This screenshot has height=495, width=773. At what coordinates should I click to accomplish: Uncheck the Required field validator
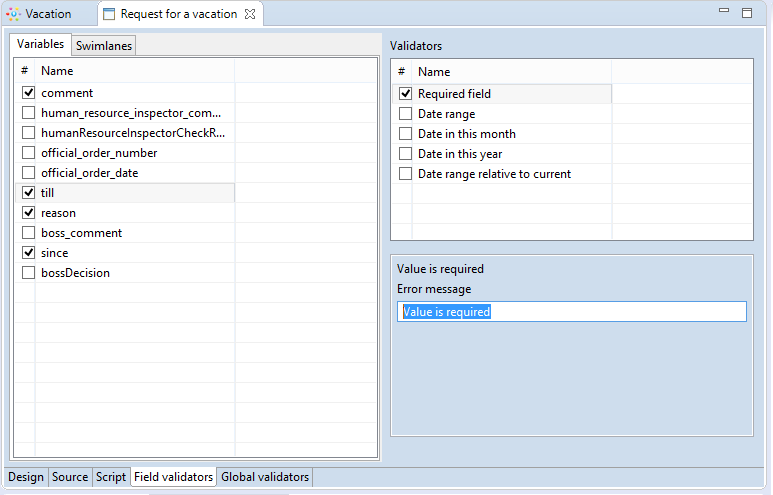[405, 94]
